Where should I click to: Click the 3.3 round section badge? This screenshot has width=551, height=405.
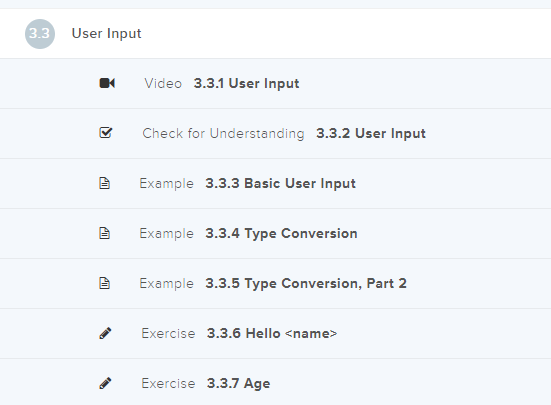point(40,34)
